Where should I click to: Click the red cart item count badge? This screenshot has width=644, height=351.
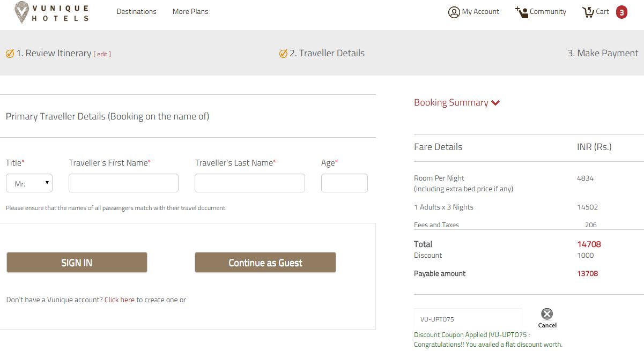(621, 12)
